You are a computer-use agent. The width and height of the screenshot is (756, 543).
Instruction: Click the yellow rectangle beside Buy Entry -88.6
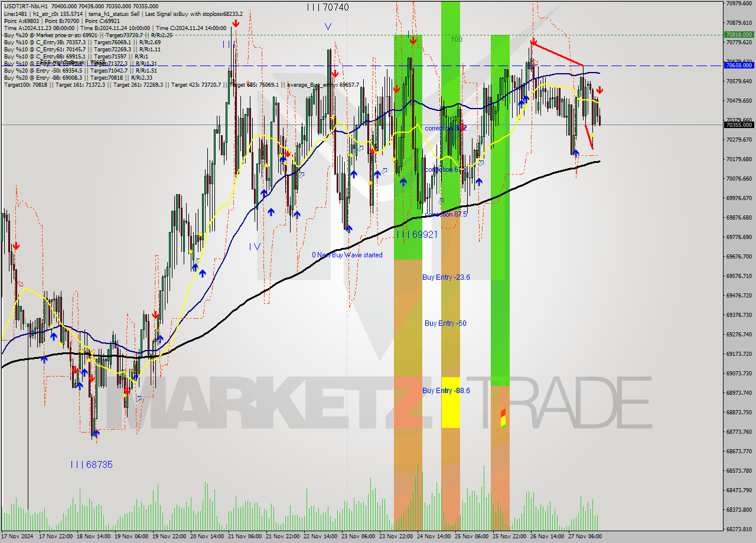[x=451, y=403]
